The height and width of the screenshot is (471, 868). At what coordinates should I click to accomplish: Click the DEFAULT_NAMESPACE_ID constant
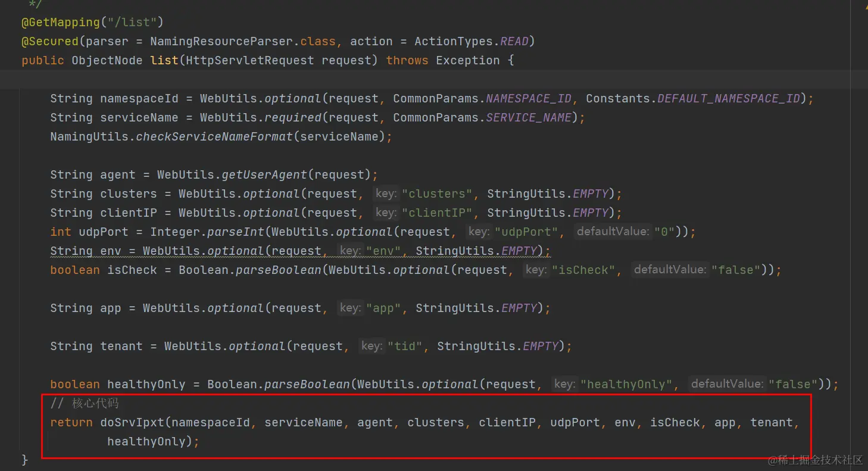729,98
